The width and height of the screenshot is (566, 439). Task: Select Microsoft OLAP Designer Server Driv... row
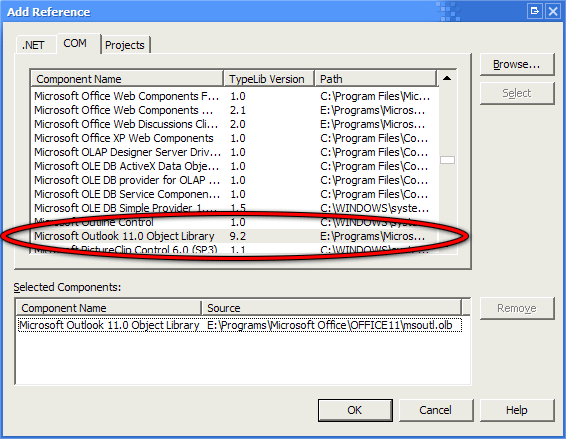click(x=235, y=152)
